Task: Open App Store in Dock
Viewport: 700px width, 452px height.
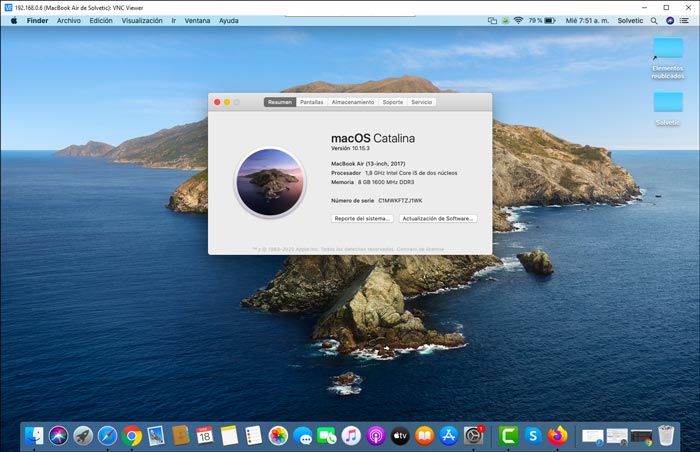Action: click(449, 435)
